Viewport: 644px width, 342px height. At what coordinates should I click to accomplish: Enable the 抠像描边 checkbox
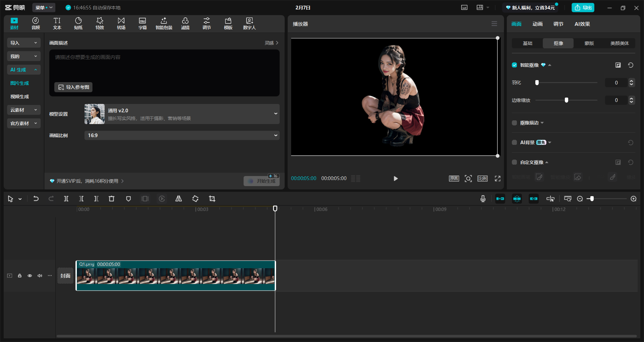click(515, 123)
